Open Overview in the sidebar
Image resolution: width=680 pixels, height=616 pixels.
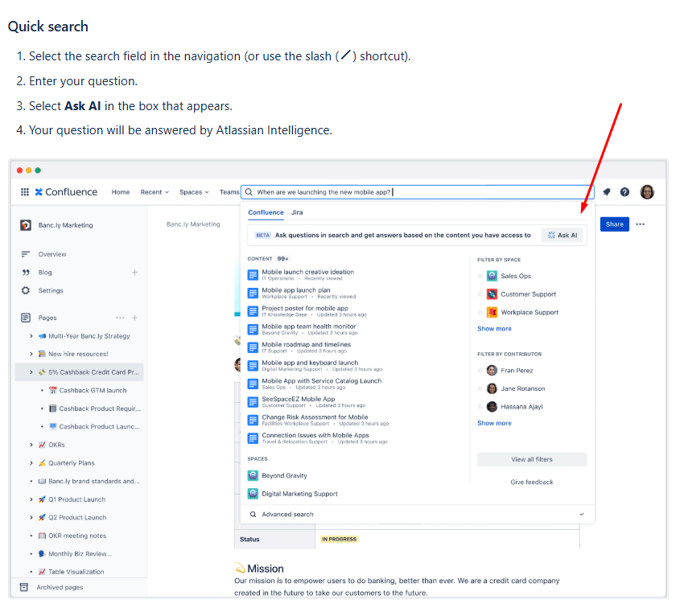(52, 254)
